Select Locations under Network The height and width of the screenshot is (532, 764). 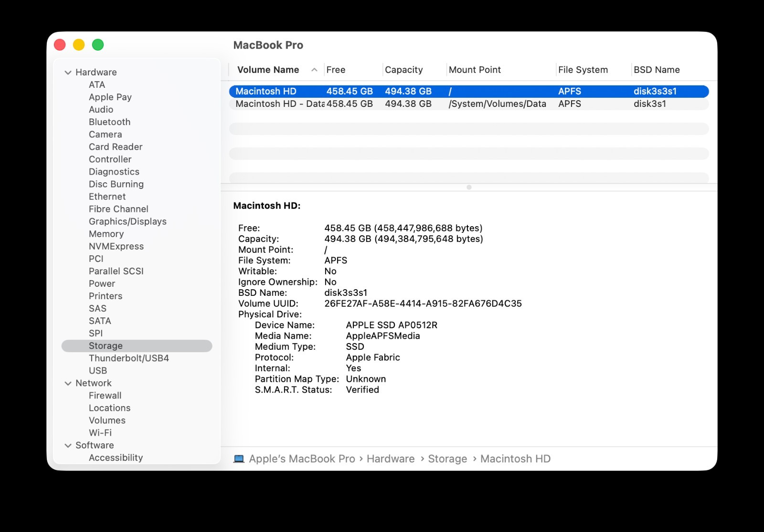(109, 407)
